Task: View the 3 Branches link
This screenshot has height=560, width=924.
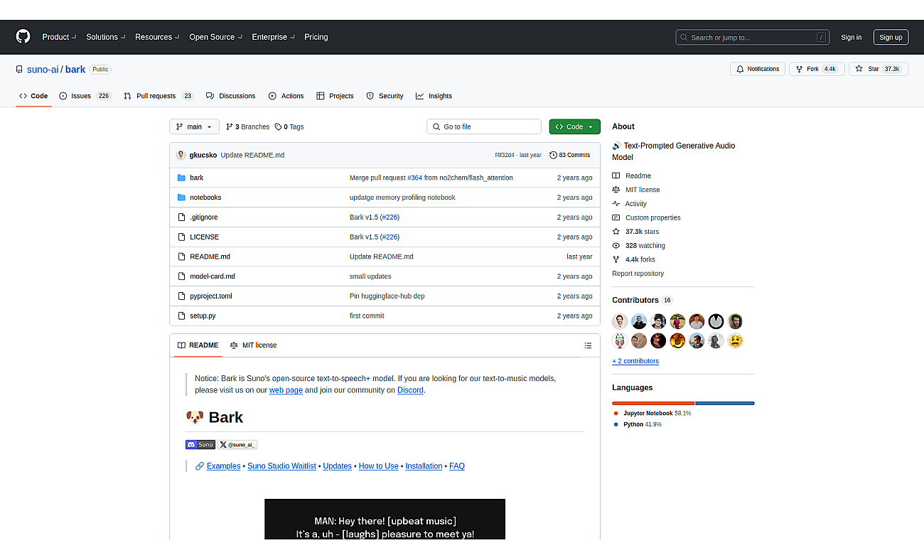Action: 248,126
